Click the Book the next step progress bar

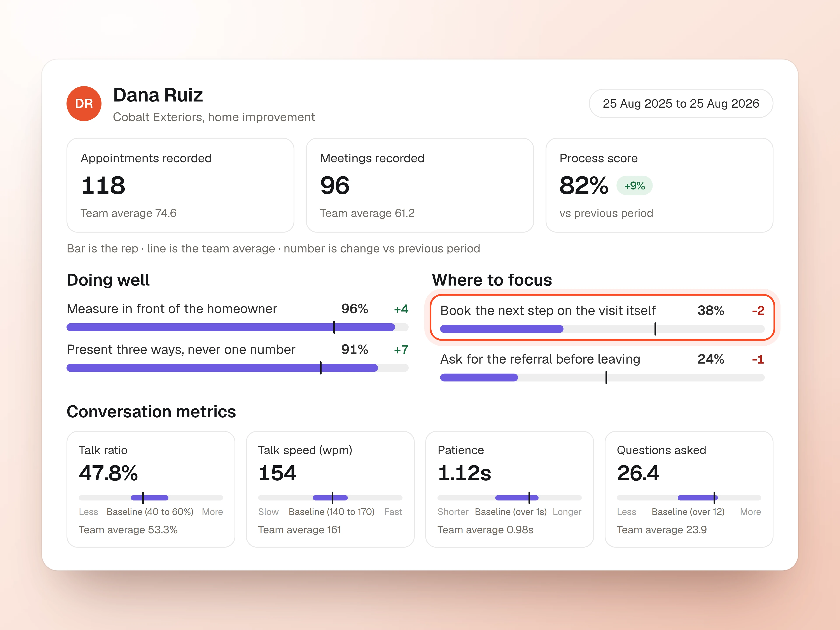pyautogui.click(x=602, y=329)
